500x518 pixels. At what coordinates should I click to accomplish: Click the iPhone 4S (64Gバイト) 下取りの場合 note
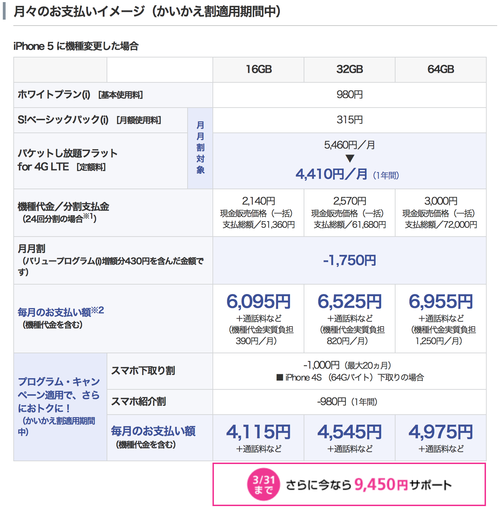click(x=350, y=378)
